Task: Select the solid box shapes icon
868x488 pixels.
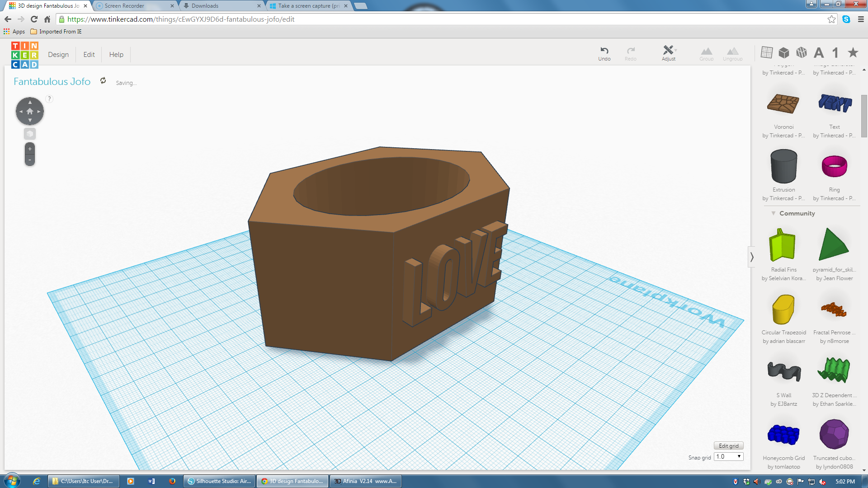Action: (784, 52)
